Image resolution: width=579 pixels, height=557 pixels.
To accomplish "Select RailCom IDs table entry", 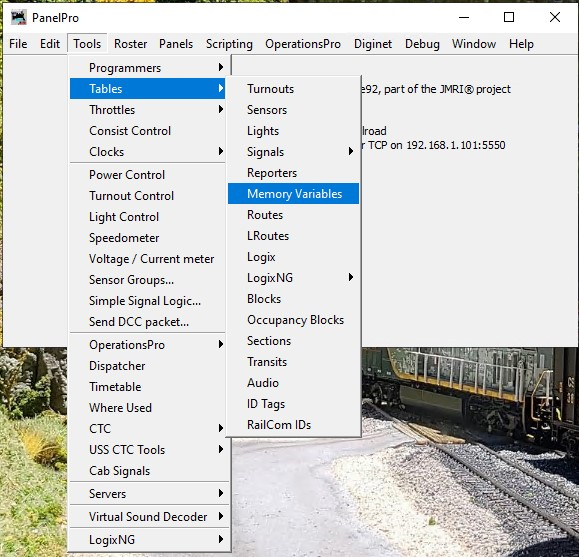I will click(x=293, y=425).
